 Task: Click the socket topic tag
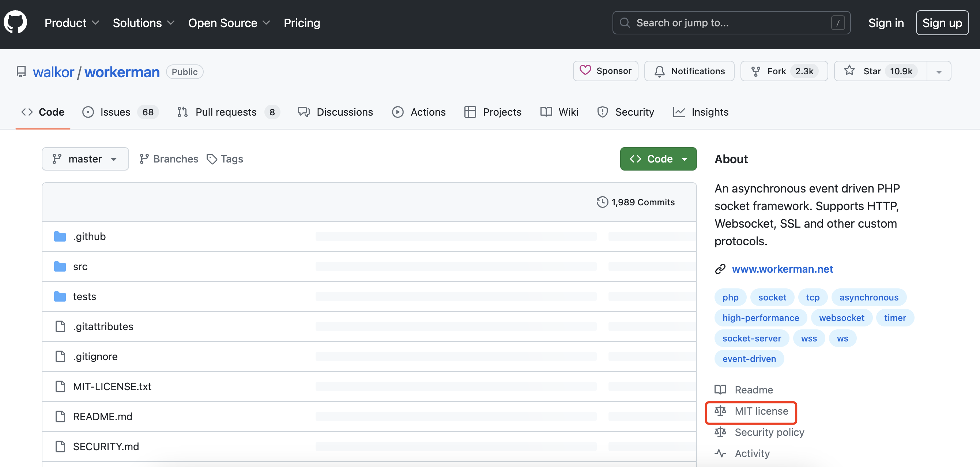tap(772, 298)
